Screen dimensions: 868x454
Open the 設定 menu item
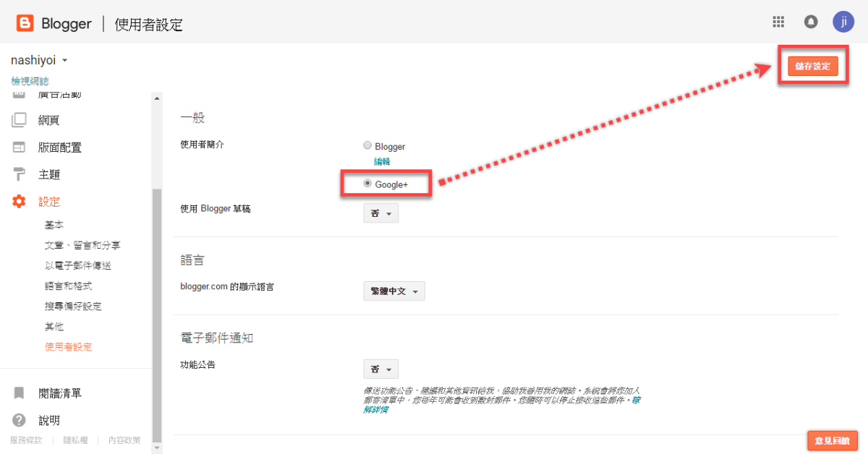click(49, 202)
